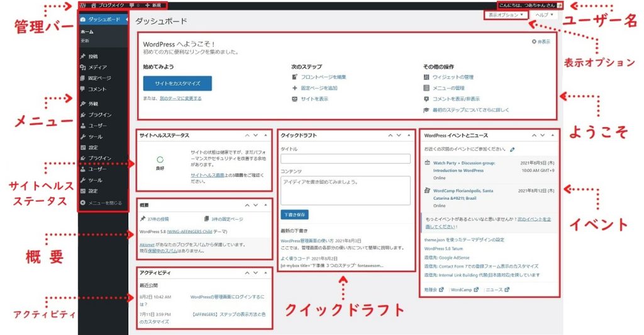
Task: Open the comments bubble in the admin bar
Action: [131, 5]
